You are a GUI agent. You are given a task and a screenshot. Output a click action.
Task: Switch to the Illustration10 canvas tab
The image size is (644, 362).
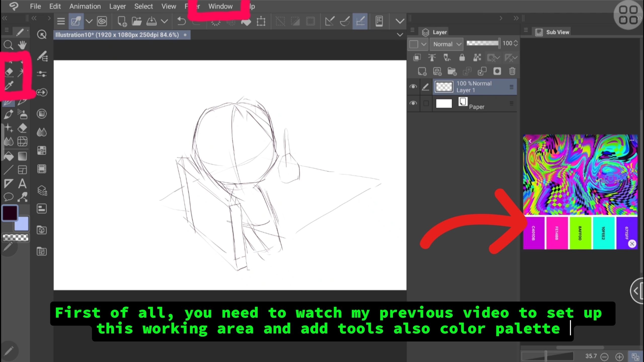point(122,35)
